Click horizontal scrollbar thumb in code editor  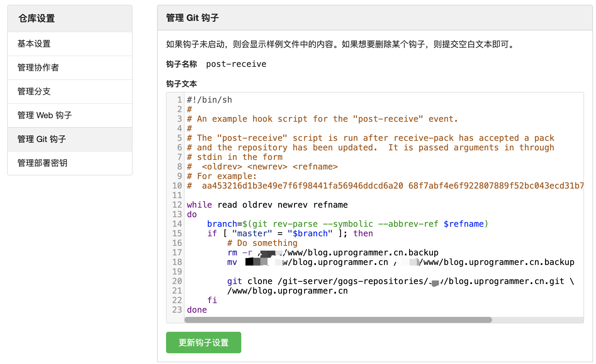[338, 320]
